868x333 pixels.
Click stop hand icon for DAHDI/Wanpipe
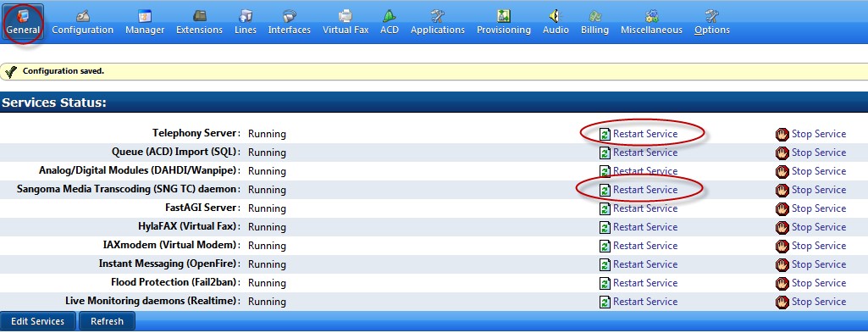(x=782, y=171)
